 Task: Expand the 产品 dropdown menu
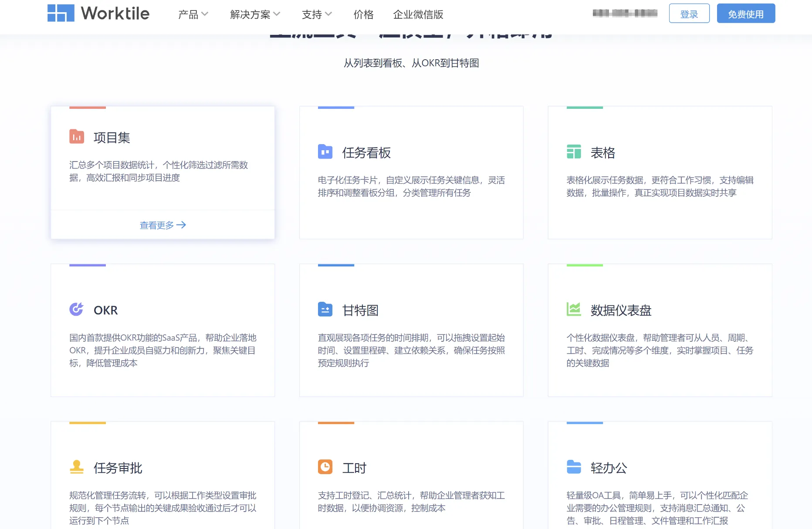193,14
